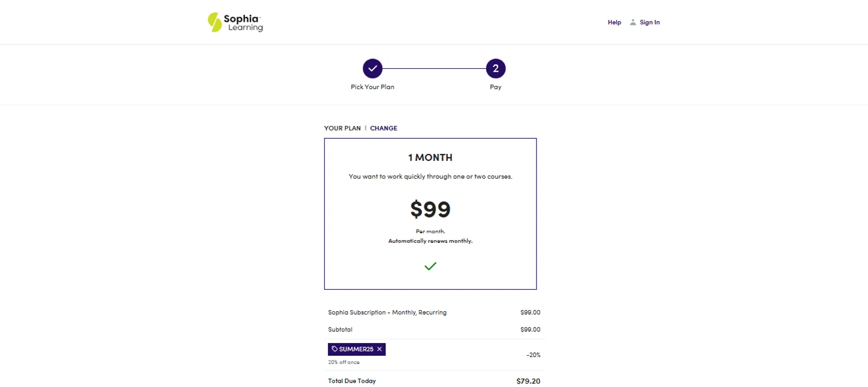Open the Help link
The image size is (868, 387).
point(614,23)
